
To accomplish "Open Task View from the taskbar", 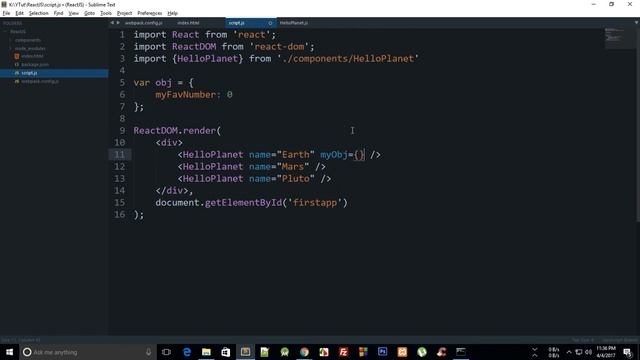I will (x=166, y=352).
